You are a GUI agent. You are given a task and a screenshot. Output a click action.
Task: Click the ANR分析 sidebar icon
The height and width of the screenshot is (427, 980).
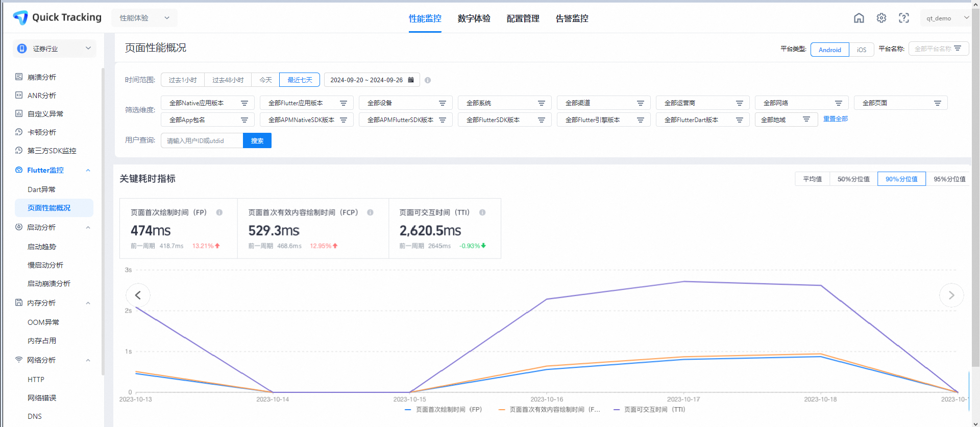pyautogui.click(x=19, y=95)
